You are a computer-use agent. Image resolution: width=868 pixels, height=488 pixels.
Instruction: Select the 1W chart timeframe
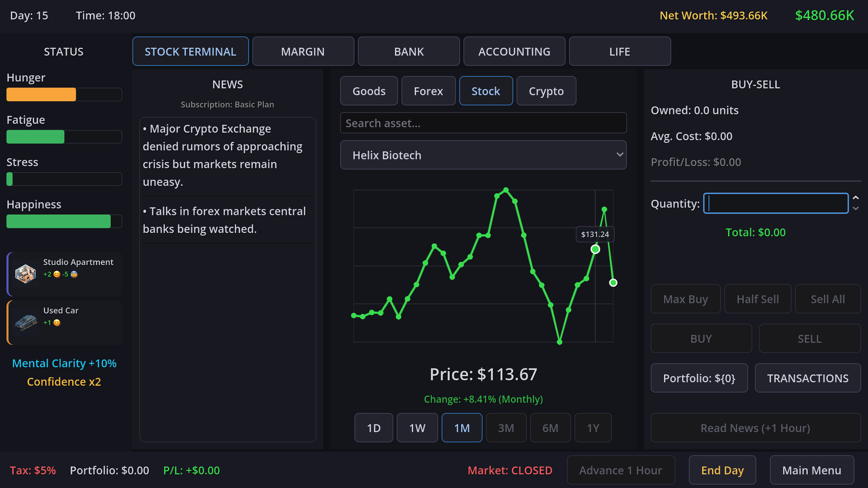pyautogui.click(x=417, y=428)
